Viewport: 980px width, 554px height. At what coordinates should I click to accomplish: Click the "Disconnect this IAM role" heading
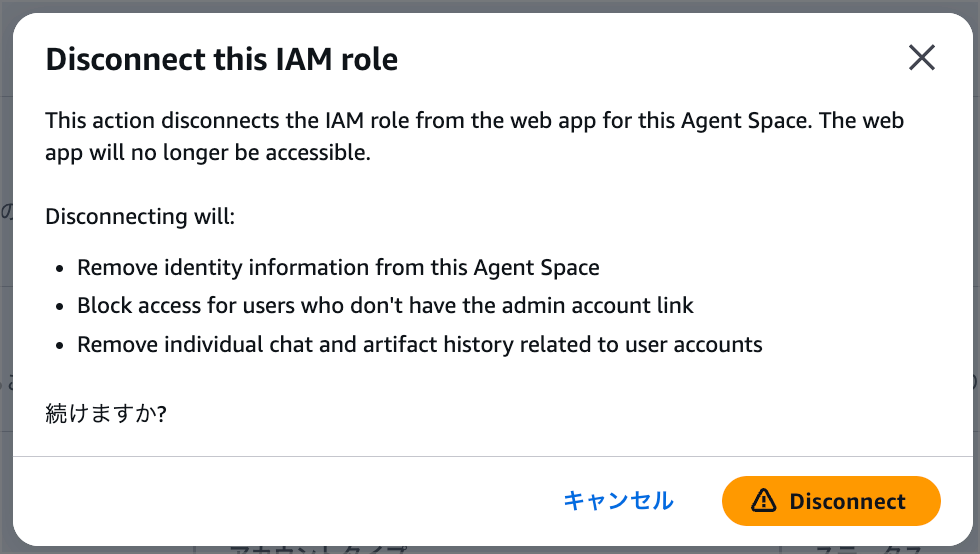point(222,60)
